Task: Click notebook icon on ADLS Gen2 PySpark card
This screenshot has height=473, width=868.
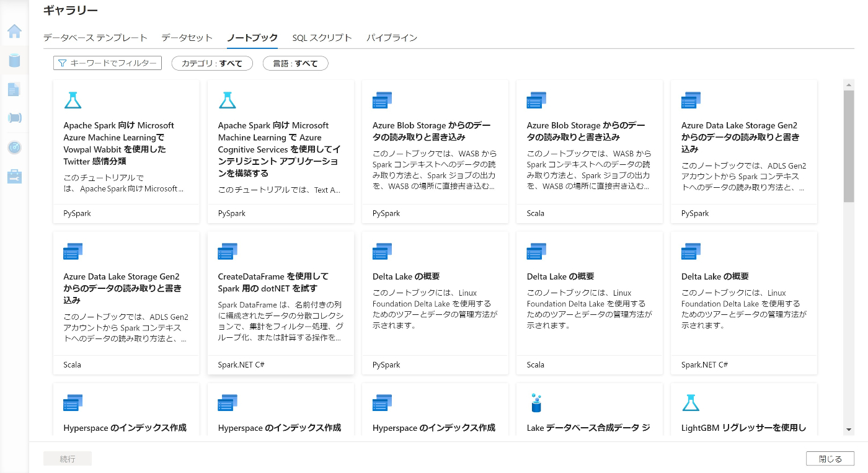Action: tap(691, 100)
